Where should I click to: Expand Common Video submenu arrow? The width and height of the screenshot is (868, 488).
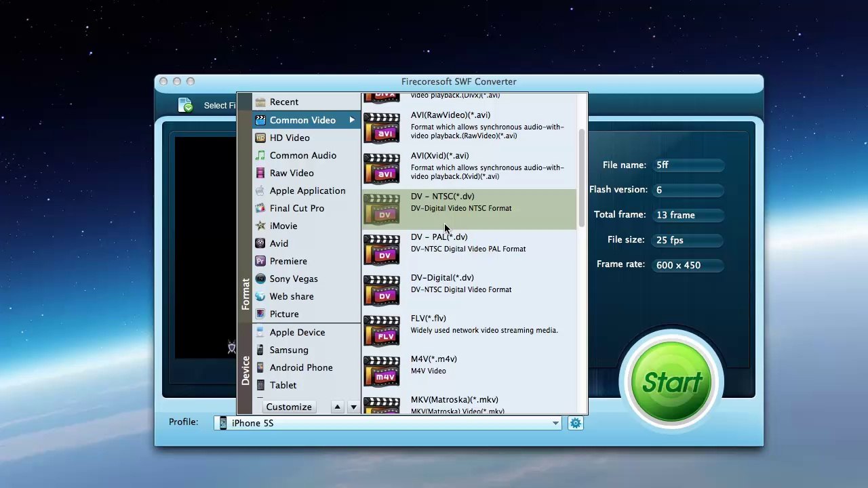pos(352,120)
